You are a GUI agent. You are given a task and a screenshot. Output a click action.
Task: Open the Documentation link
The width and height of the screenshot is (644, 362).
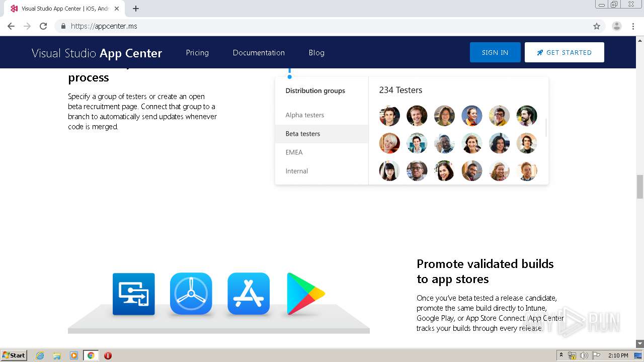pos(259,52)
